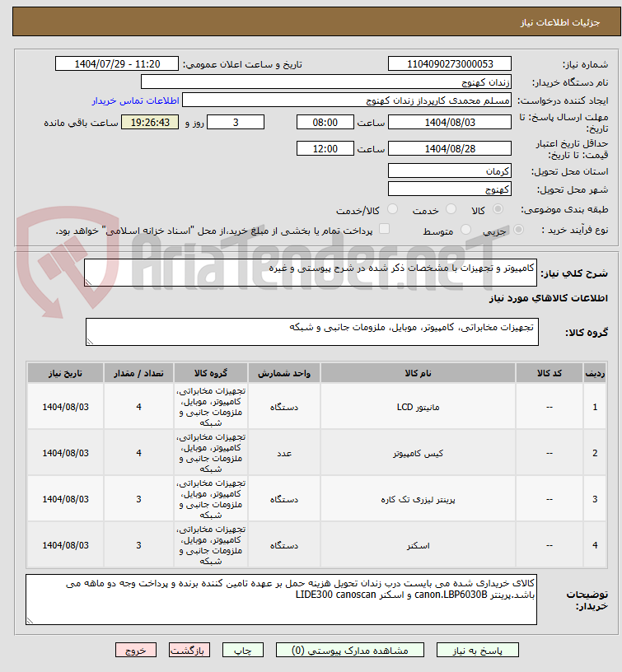Screen dimensions: 622x672
Task: Click the تعداد / مقدار column header
Action: (x=138, y=373)
